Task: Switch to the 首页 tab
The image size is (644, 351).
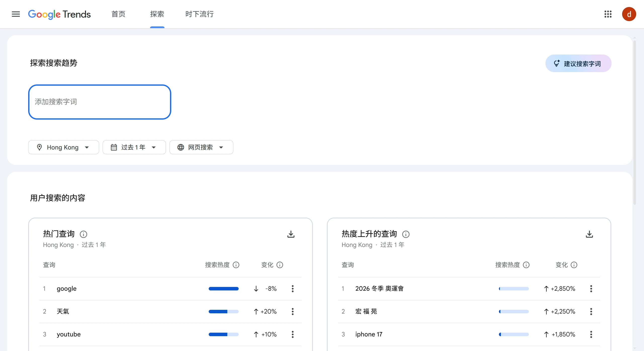Action: tap(118, 14)
